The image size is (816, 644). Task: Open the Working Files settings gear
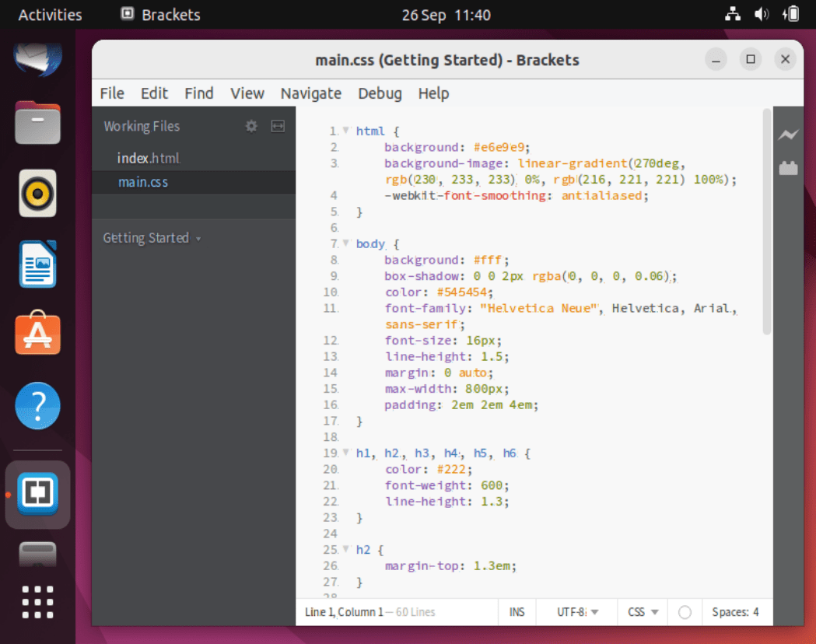point(250,125)
